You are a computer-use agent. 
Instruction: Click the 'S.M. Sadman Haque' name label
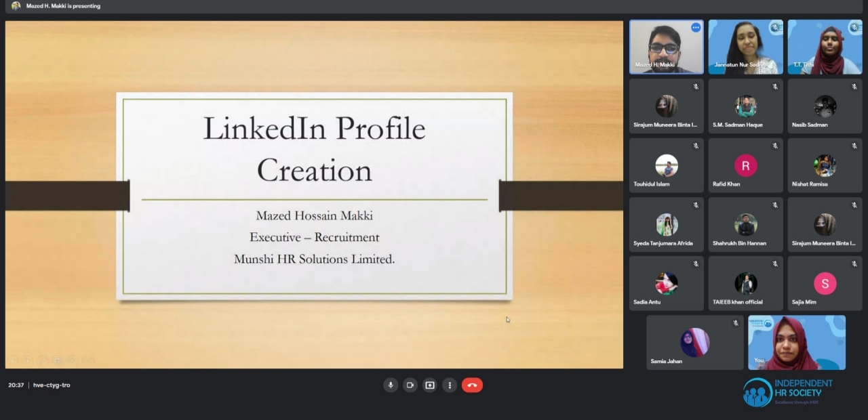[x=738, y=125]
